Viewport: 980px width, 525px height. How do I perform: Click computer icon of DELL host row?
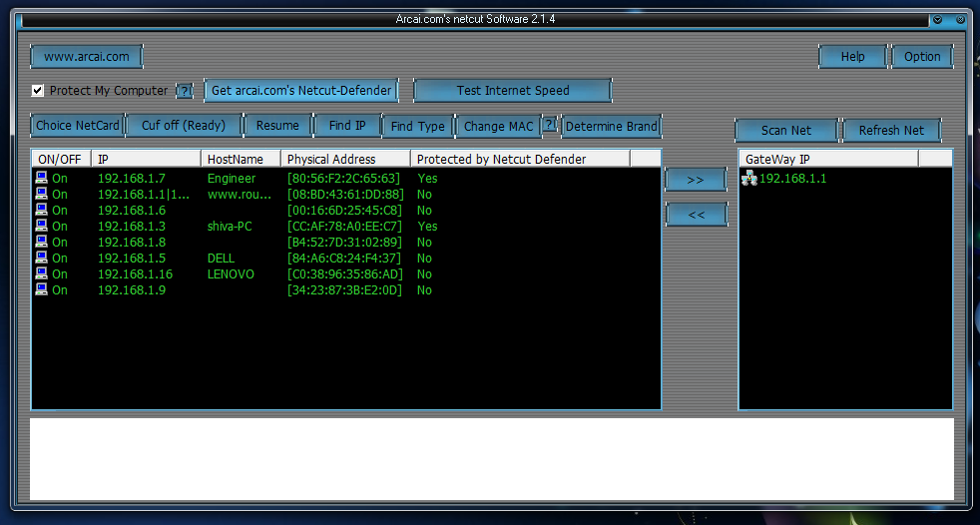[x=41, y=259]
